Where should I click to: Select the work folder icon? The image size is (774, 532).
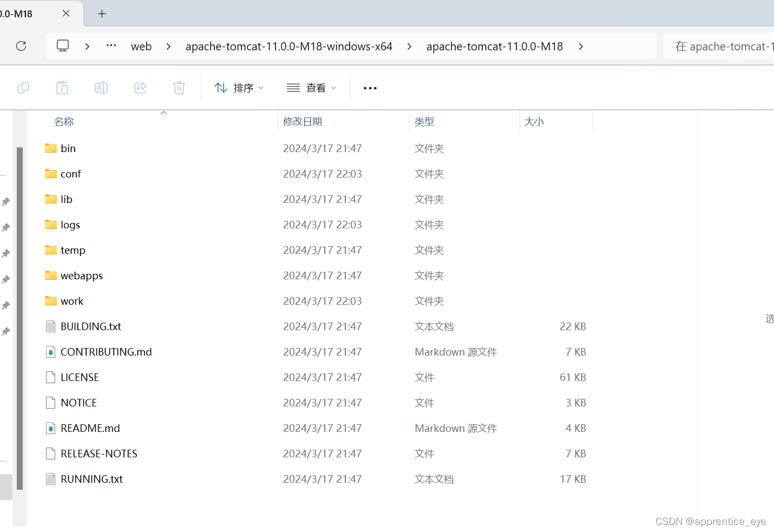click(x=51, y=301)
